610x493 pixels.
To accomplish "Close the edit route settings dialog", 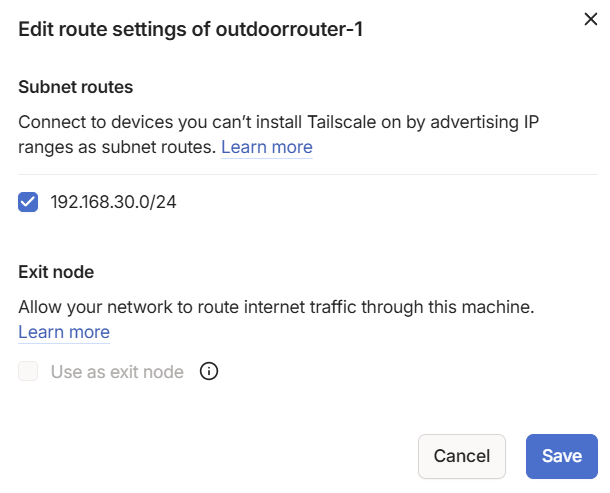I will 590,19.
